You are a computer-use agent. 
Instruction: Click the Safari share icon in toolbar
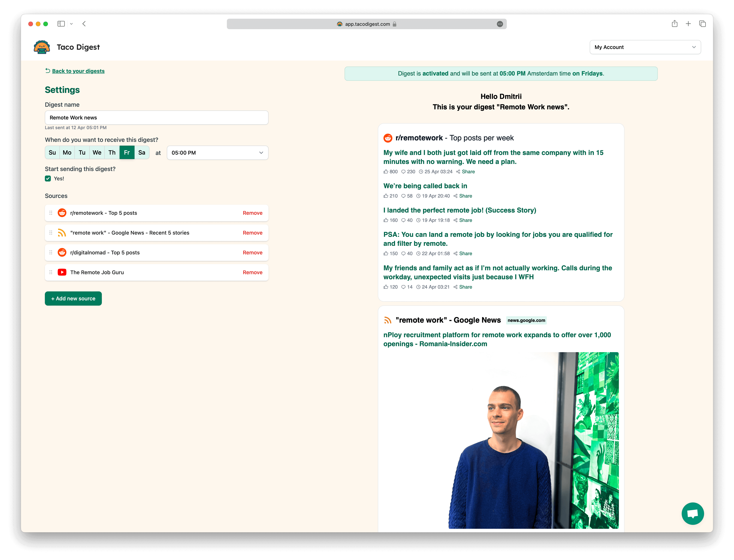pos(674,24)
